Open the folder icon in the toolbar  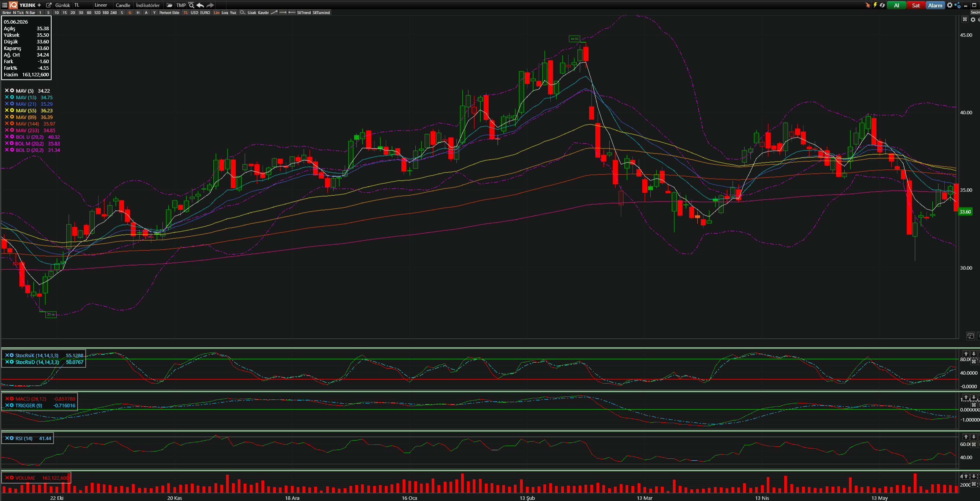pyautogui.click(x=169, y=5)
